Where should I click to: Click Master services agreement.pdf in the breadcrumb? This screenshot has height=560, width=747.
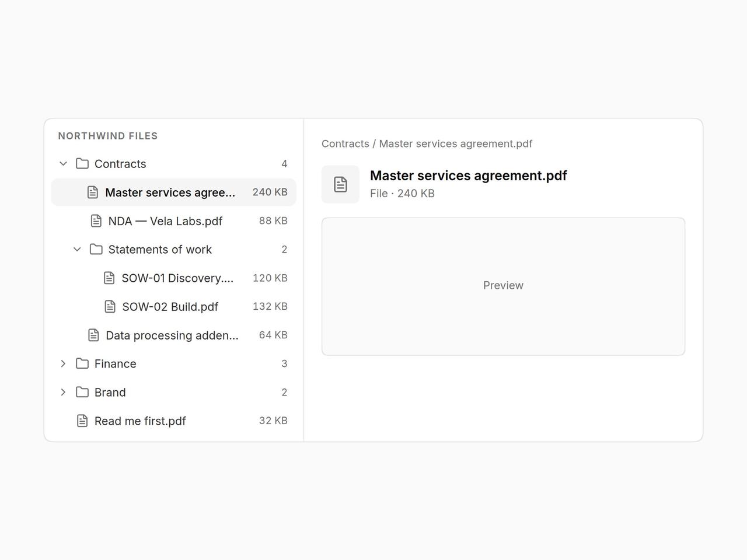point(456,143)
